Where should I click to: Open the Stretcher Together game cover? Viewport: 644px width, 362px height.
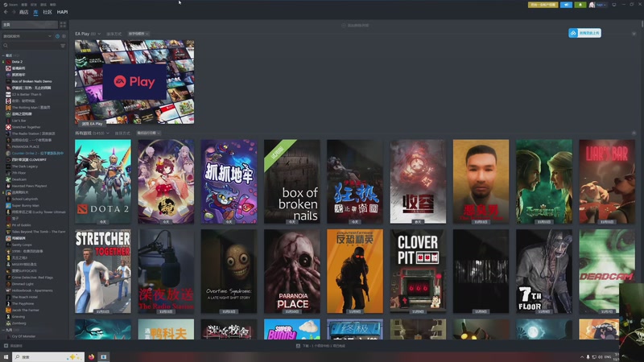[x=103, y=271]
